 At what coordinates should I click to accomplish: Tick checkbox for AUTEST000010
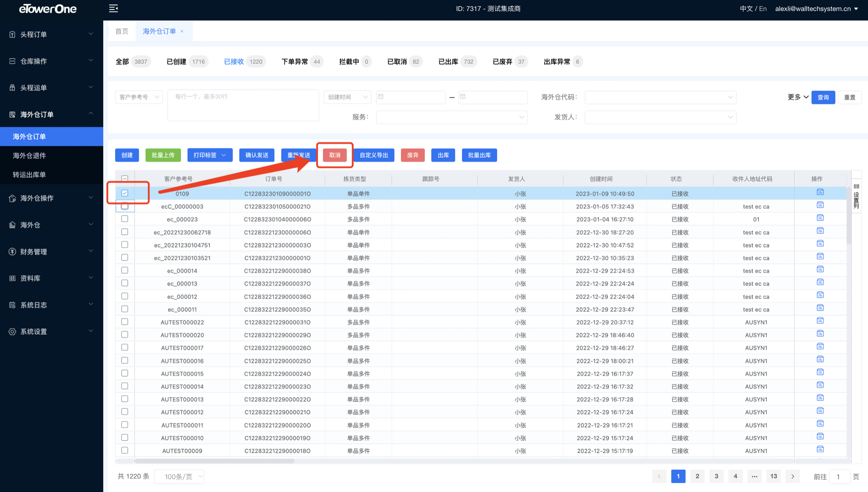(125, 437)
